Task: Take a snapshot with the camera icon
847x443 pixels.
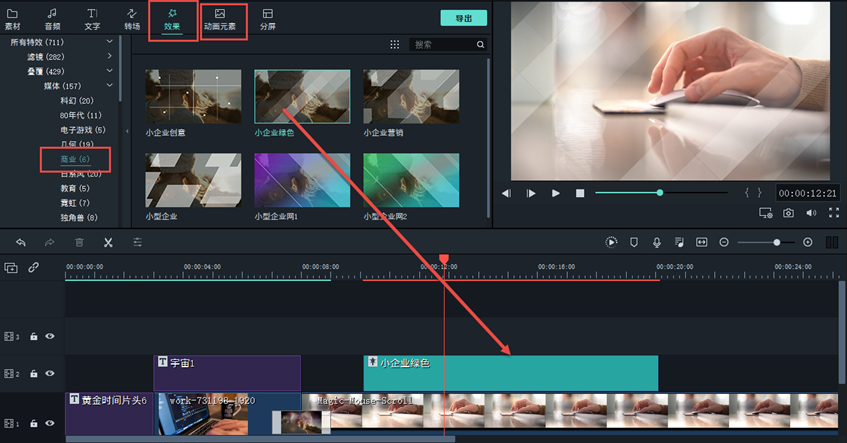Action: coord(789,213)
